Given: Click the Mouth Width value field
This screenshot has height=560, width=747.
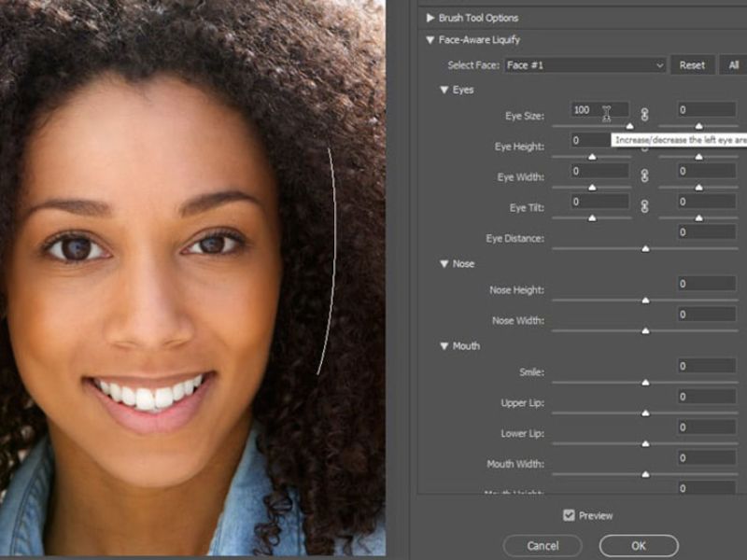Looking at the screenshot, I should coord(707,458).
